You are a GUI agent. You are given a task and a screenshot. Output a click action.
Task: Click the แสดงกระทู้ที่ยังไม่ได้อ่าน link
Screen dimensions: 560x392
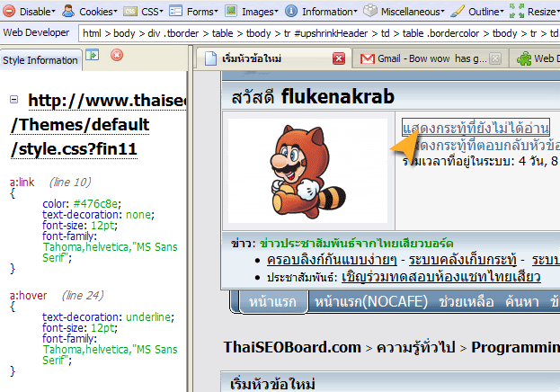pos(476,128)
